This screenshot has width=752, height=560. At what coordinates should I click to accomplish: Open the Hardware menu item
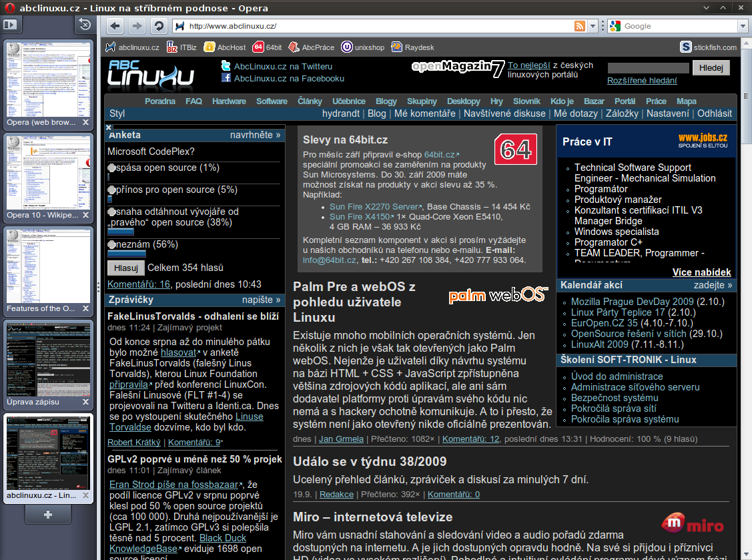pos(230,101)
